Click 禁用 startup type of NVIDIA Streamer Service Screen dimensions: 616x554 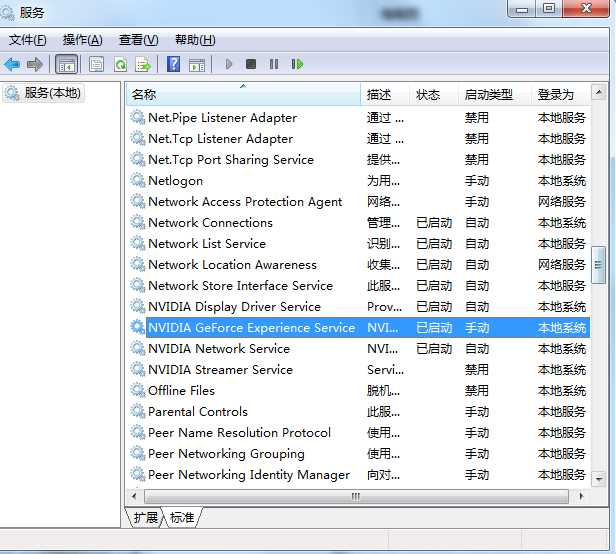[477, 369]
